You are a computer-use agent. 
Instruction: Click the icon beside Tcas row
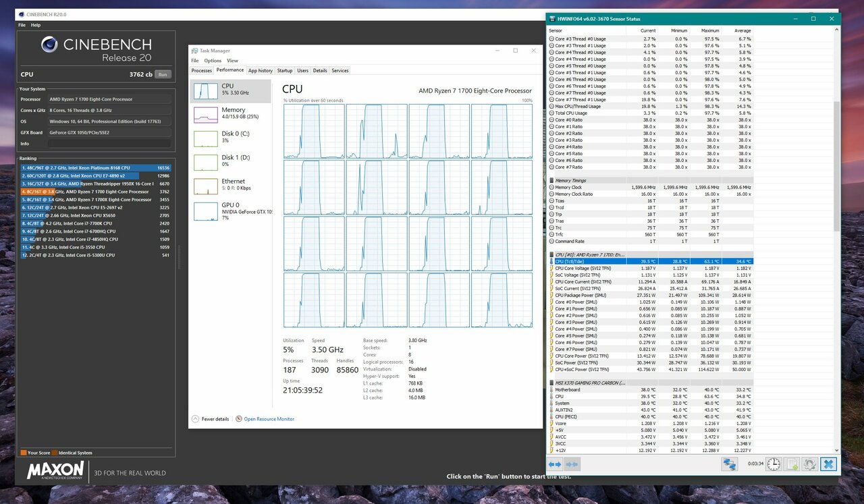(x=551, y=200)
